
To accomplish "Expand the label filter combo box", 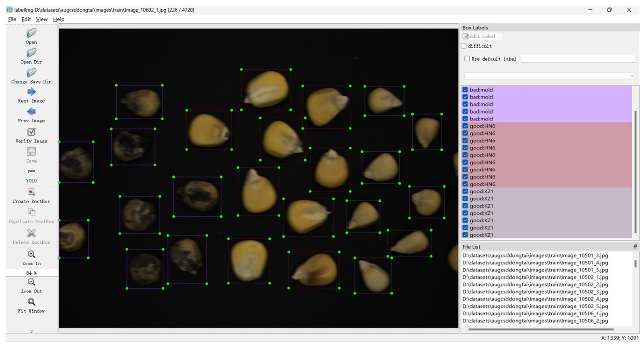I will (x=632, y=76).
